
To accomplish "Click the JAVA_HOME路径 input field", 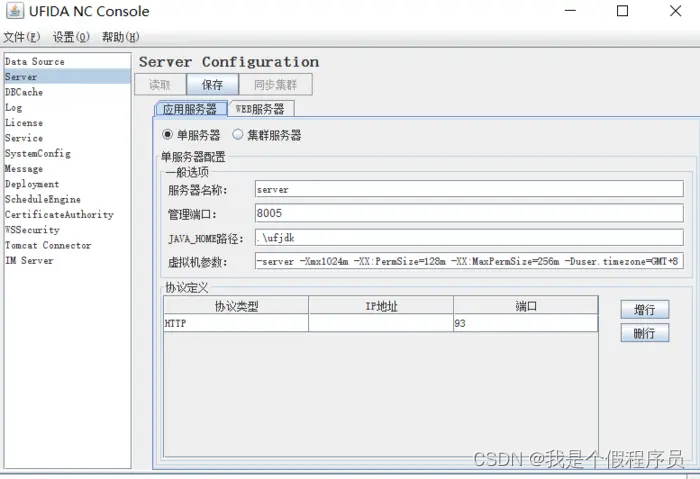I will (x=469, y=237).
